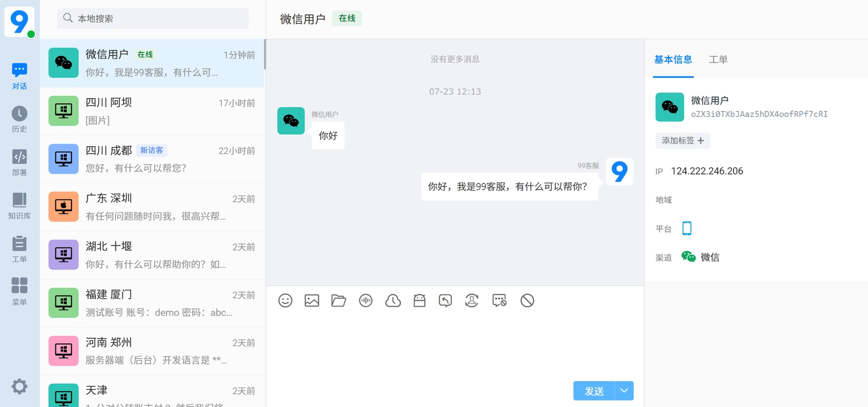This screenshot has height=407, width=868.
Task: Click the 99 logo in top-left corner
Action: (x=20, y=22)
